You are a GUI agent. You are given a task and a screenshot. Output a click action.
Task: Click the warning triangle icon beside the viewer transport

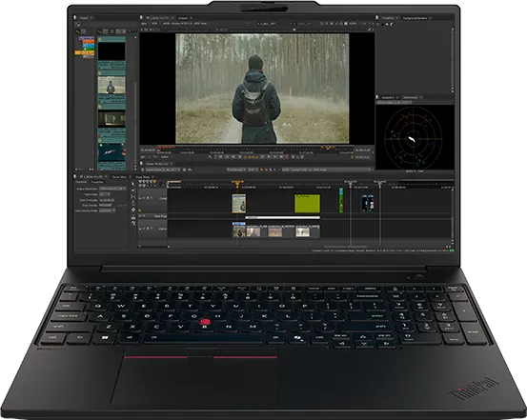pyautogui.click(x=353, y=157)
